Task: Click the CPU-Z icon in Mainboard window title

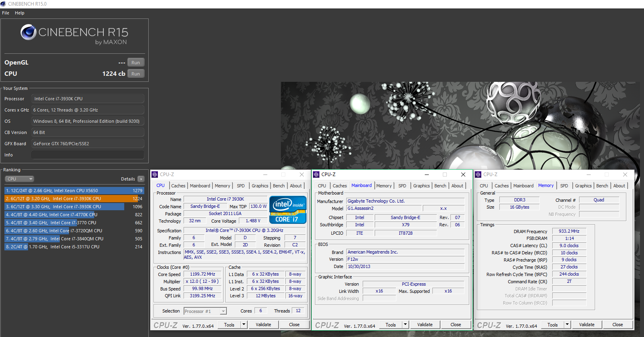Action: 316,175
